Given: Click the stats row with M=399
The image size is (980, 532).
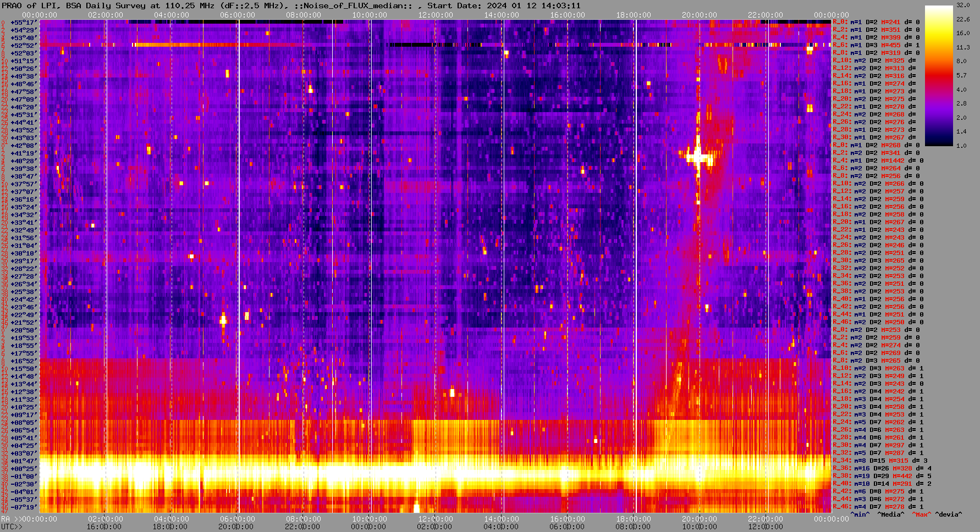Looking at the screenshot, I should (x=876, y=37).
